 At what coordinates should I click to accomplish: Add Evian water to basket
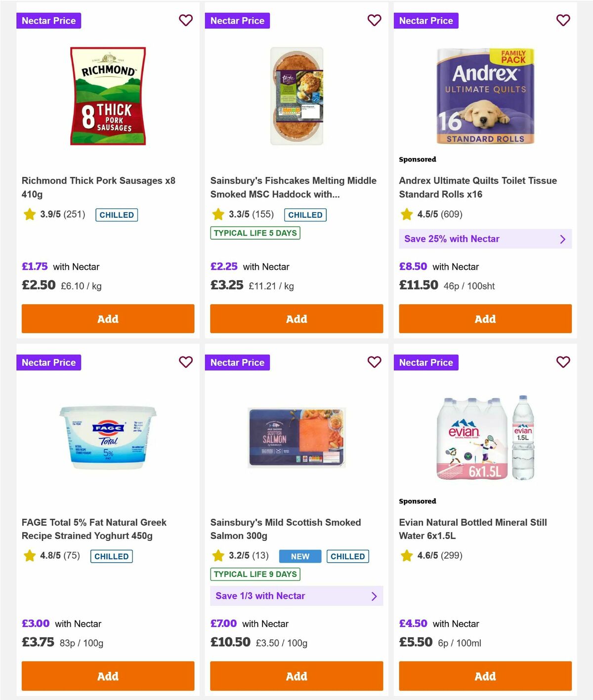(485, 676)
